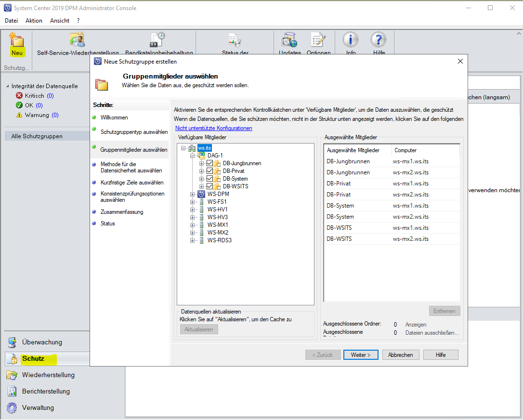Click the Abbrechen button
This screenshot has height=420, width=523.
(x=400, y=355)
